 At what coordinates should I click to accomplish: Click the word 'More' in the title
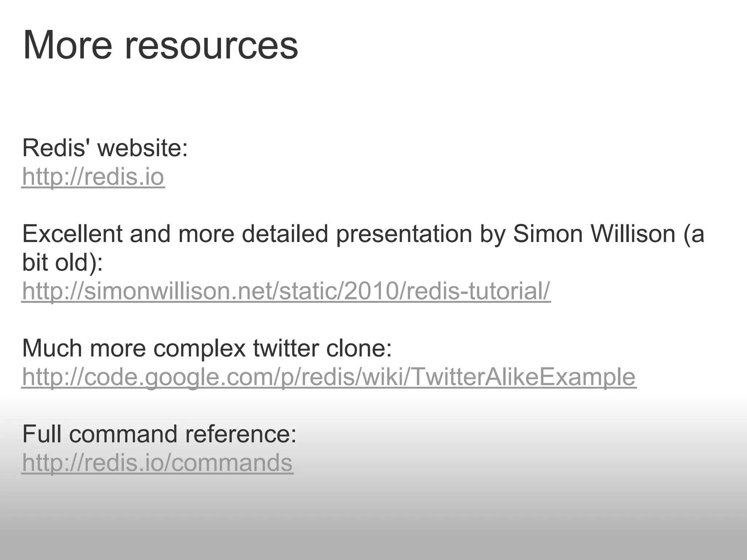[67, 46]
